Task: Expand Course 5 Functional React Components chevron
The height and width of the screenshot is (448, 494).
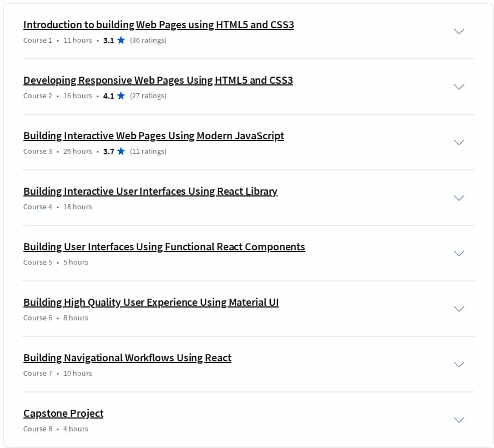Action: click(458, 253)
